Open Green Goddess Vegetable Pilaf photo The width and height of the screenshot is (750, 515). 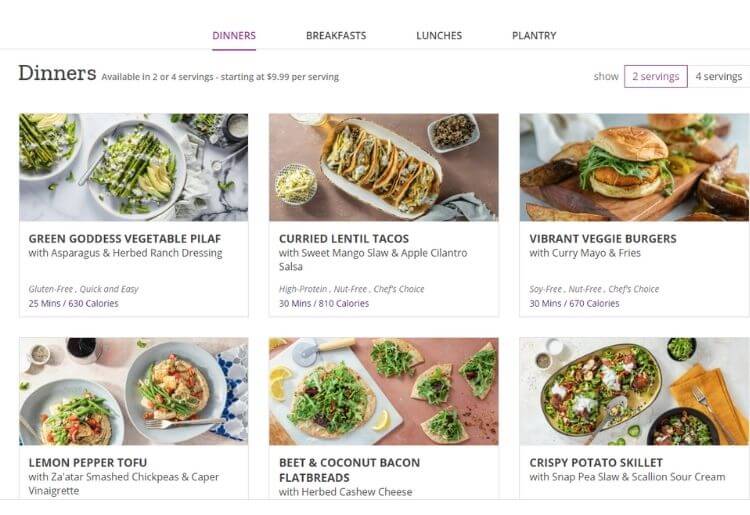click(x=133, y=167)
